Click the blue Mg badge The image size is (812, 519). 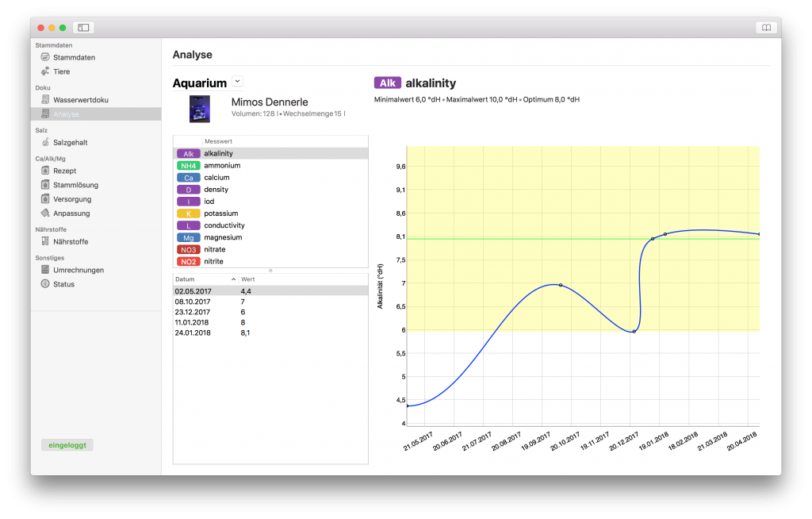pyautogui.click(x=188, y=237)
